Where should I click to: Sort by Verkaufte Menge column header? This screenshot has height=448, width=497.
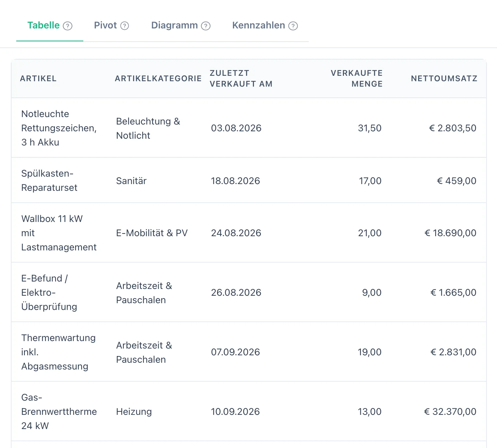(356, 79)
